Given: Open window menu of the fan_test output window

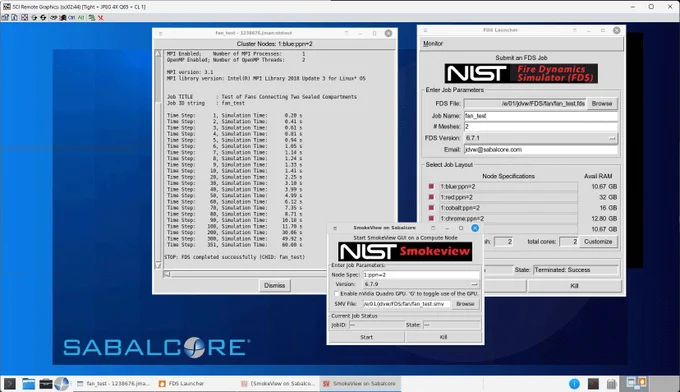Looking at the screenshot, I should [x=160, y=33].
